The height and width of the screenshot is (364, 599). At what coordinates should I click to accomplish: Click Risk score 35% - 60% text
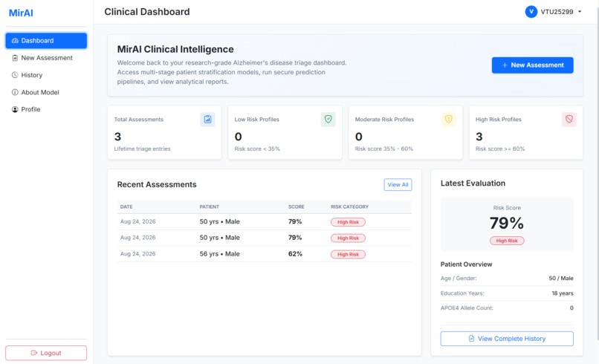[384, 149]
